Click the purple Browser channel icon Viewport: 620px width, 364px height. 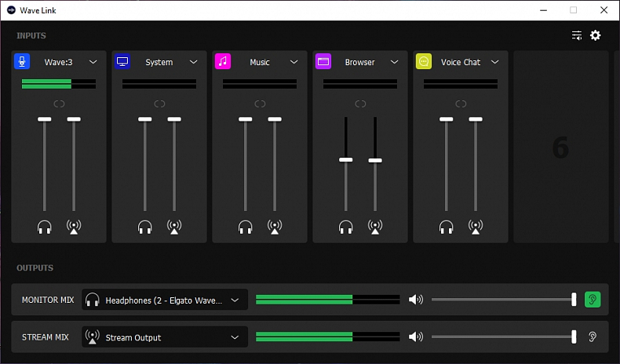pos(323,62)
